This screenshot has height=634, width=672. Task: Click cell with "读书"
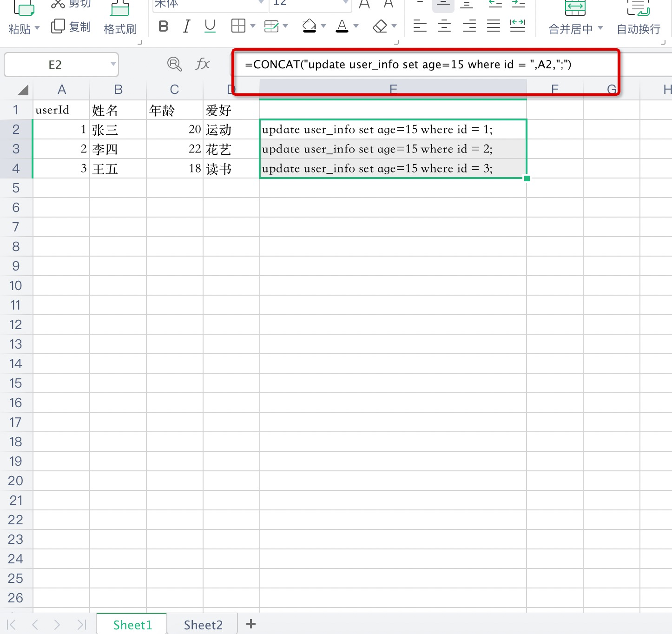231,169
